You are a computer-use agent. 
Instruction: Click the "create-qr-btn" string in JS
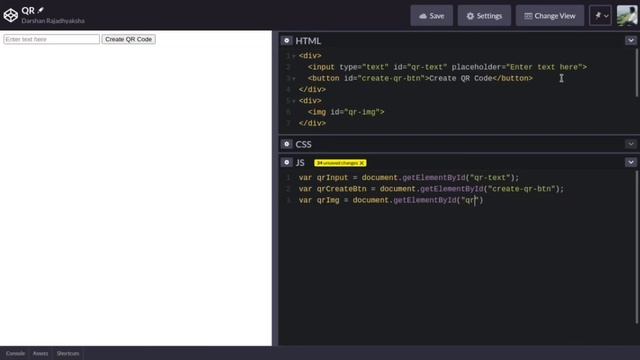[522, 189]
